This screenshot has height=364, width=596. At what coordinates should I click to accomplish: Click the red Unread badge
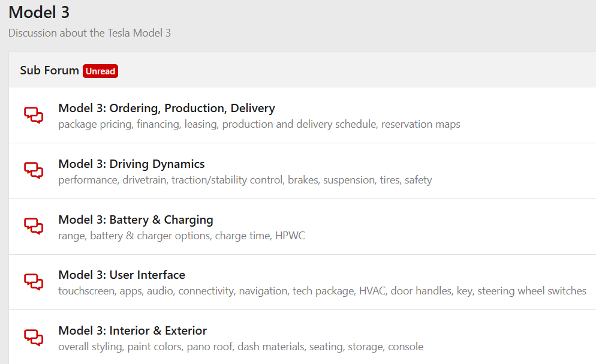(100, 71)
